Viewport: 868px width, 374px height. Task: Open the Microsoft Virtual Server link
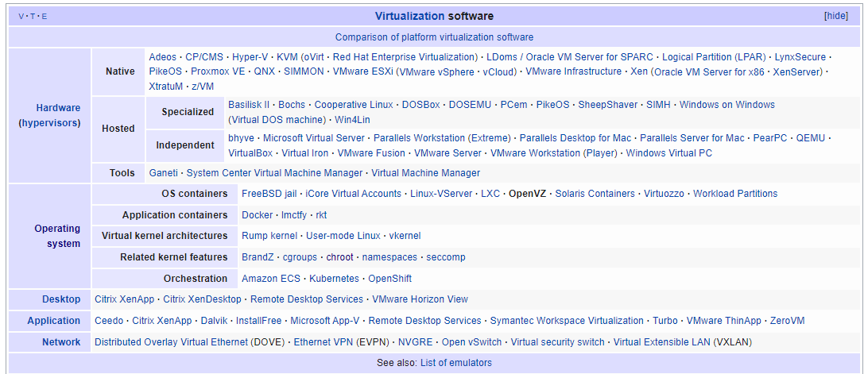coord(314,137)
